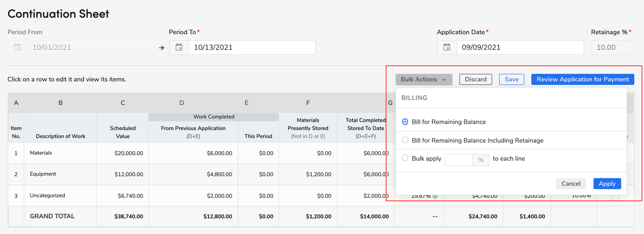
Task: Toggle the checkbox in the Uncategorized row
Action: 615,197
